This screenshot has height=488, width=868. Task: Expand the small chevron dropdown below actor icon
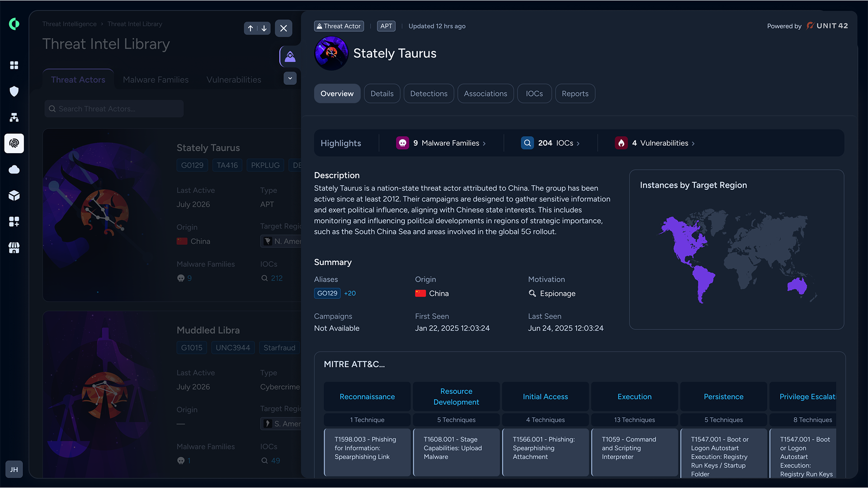(290, 78)
